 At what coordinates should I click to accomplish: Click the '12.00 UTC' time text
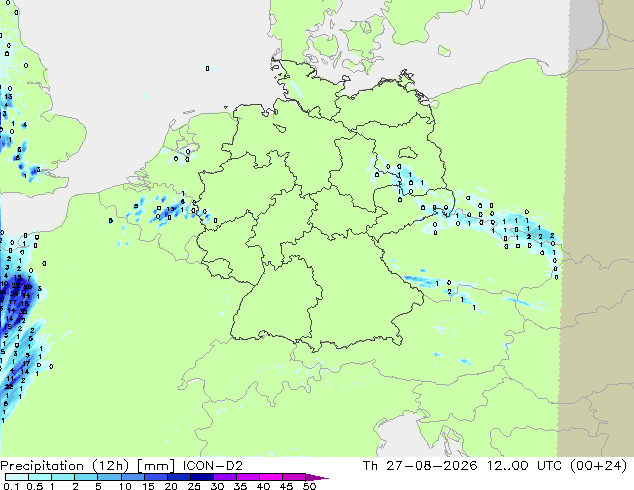[524, 466]
